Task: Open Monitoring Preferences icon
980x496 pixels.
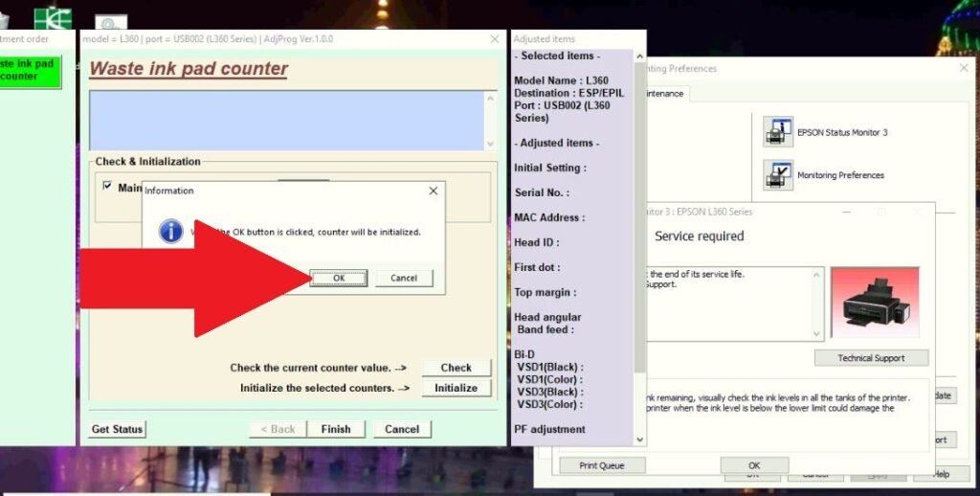Action: click(x=778, y=175)
